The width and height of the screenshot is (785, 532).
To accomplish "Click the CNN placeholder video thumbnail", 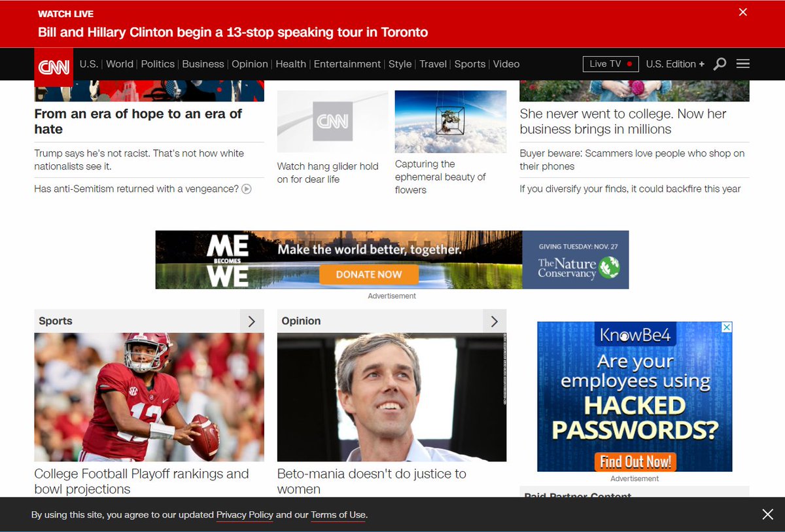I will pyautogui.click(x=332, y=122).
